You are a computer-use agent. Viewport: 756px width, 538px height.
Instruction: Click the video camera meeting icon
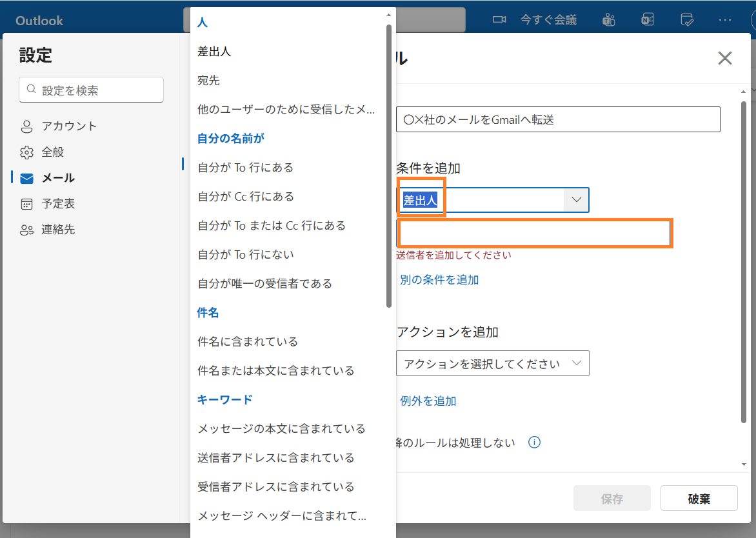[x=499, y=20]
